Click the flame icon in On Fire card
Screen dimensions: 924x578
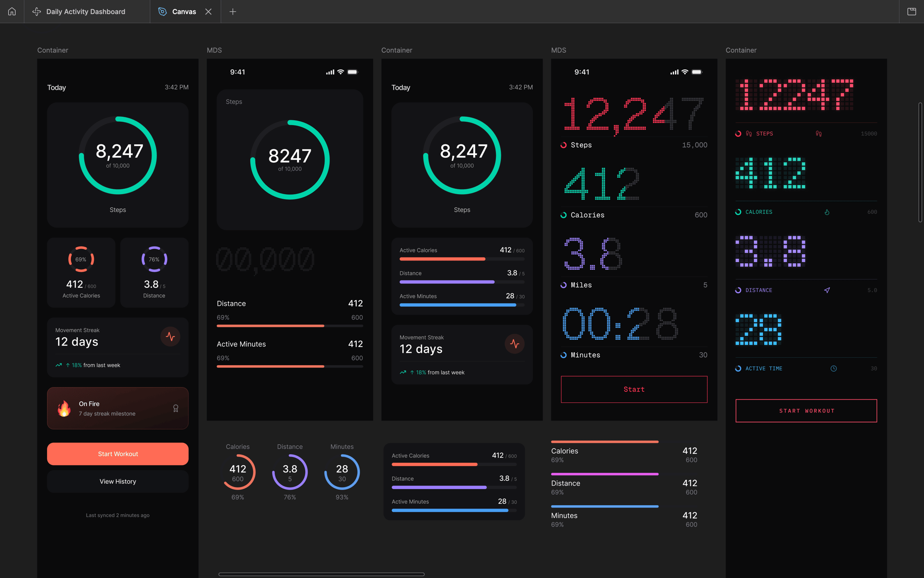pos(64,408)
